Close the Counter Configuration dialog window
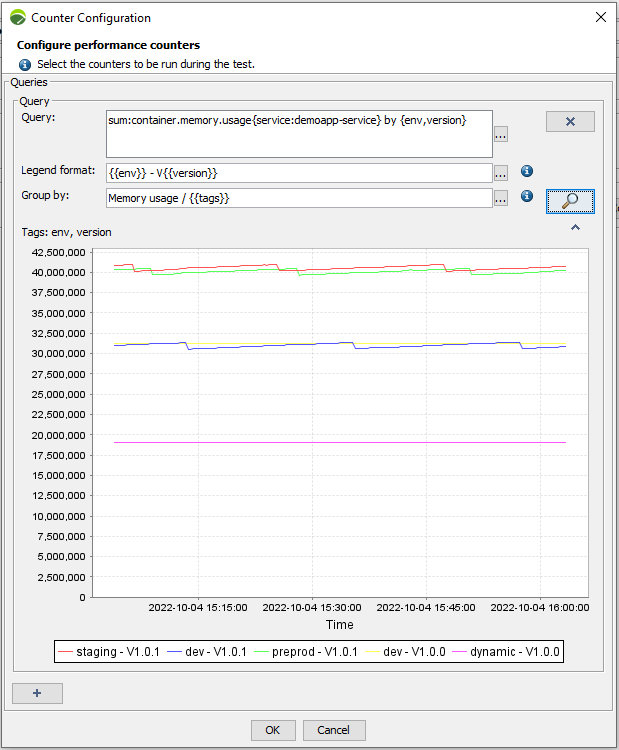 [x=600, y=17]
